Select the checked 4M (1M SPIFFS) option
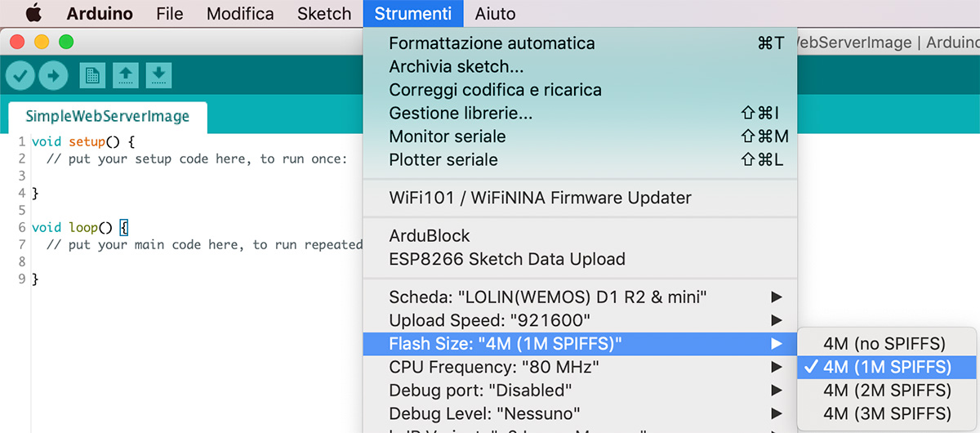Image resolution: width=980 pixels, height=433 pixels. pyautogui.click(x=885, y=367)
